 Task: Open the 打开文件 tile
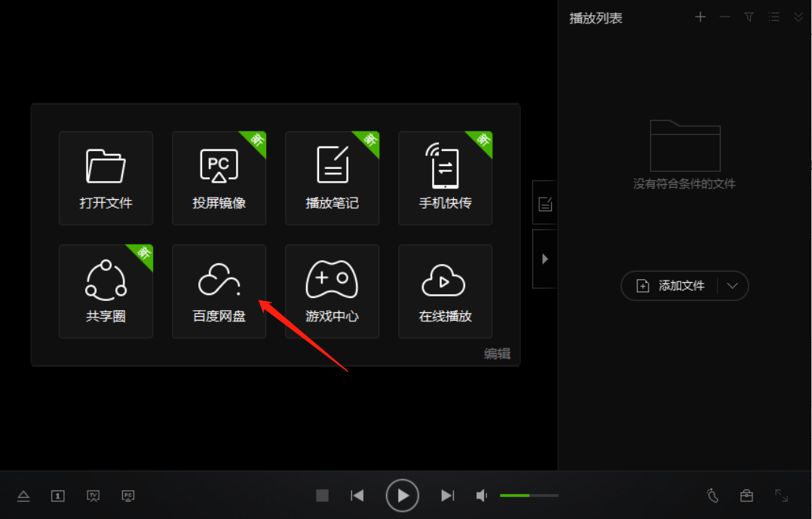[106, 178]
